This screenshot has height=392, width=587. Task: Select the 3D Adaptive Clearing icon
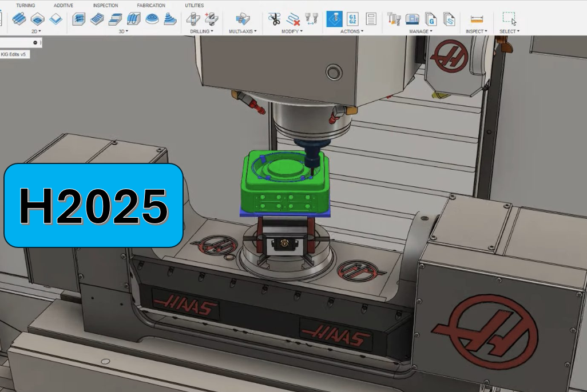(x=79, y=19)
